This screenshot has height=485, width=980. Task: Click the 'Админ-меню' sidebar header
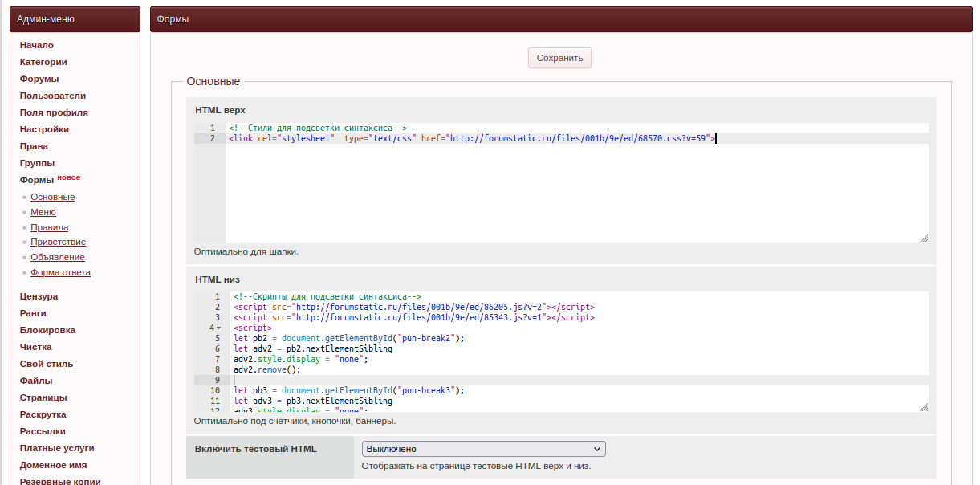(x=46, y=18)
